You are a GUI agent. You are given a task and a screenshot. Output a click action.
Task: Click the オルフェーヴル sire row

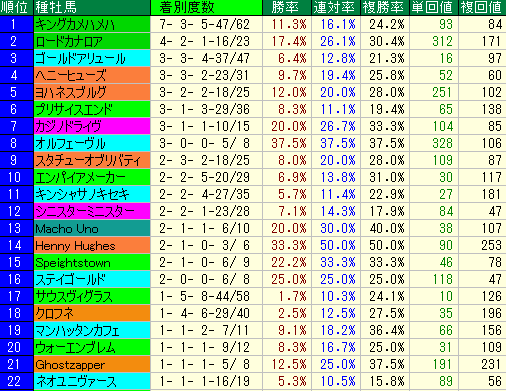(x=253, y=143)
